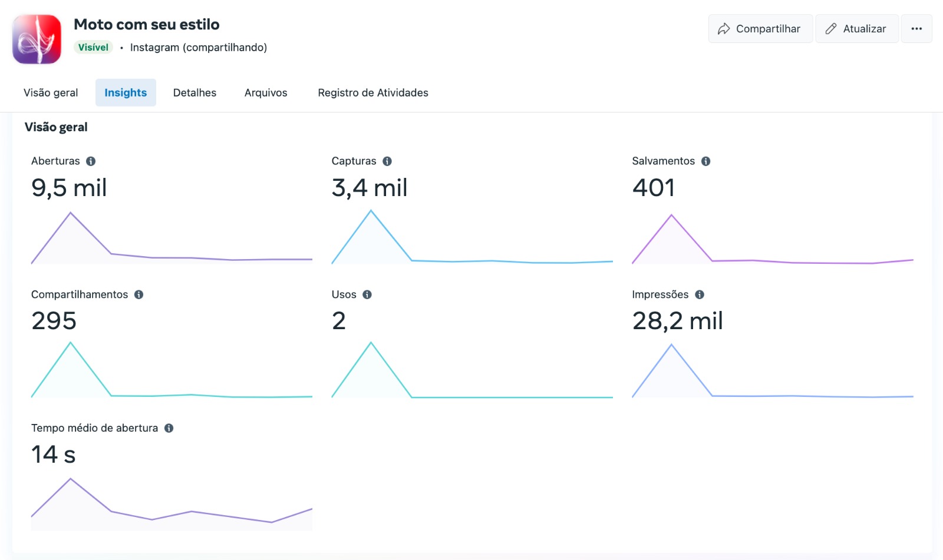Open the Detalhes tab

194,93
